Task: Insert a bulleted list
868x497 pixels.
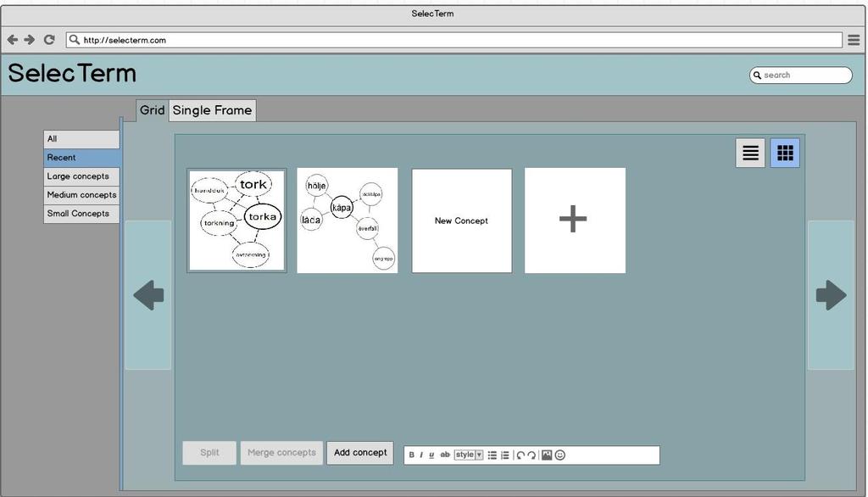Action: [492, 455]
